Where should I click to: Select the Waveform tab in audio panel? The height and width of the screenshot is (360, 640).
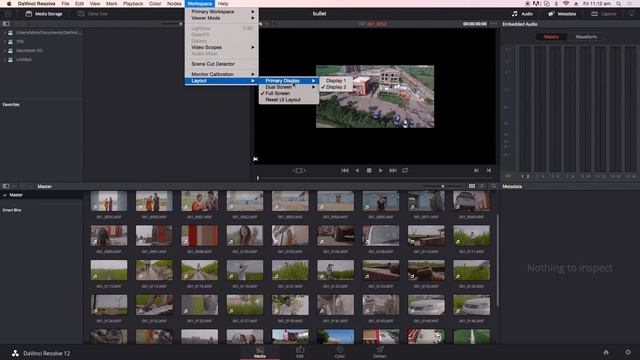click(x=586, y=37)
